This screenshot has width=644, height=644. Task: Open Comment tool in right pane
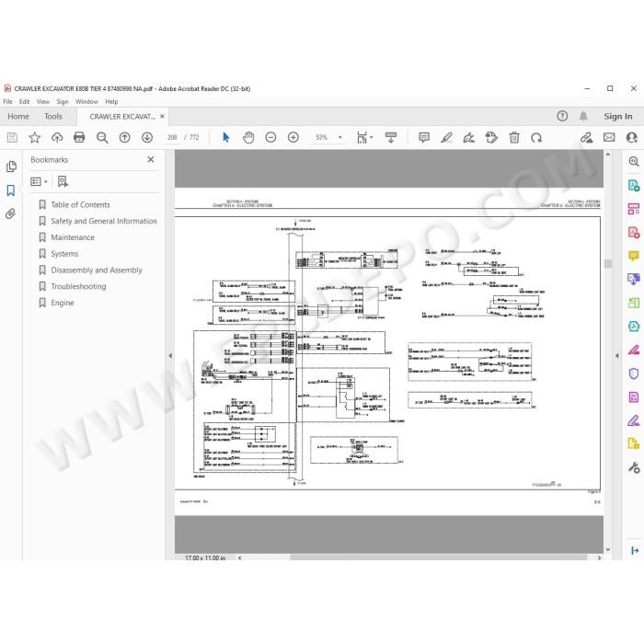click(634, 257)
